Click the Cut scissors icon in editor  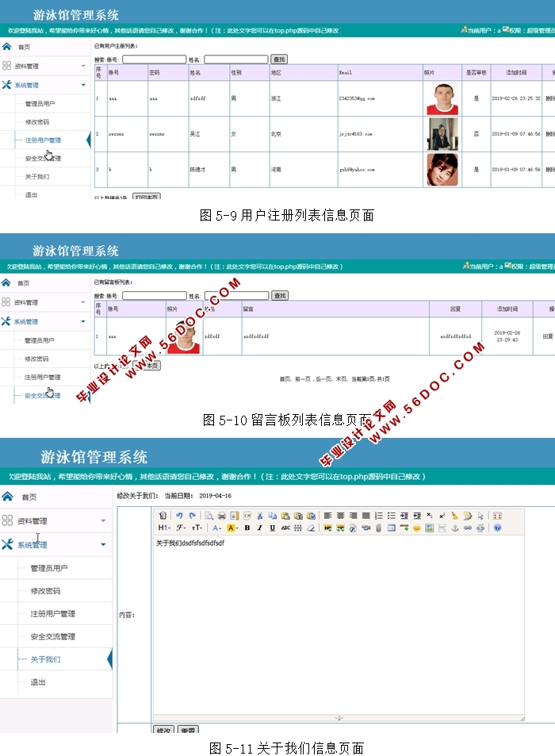point(260,516)
